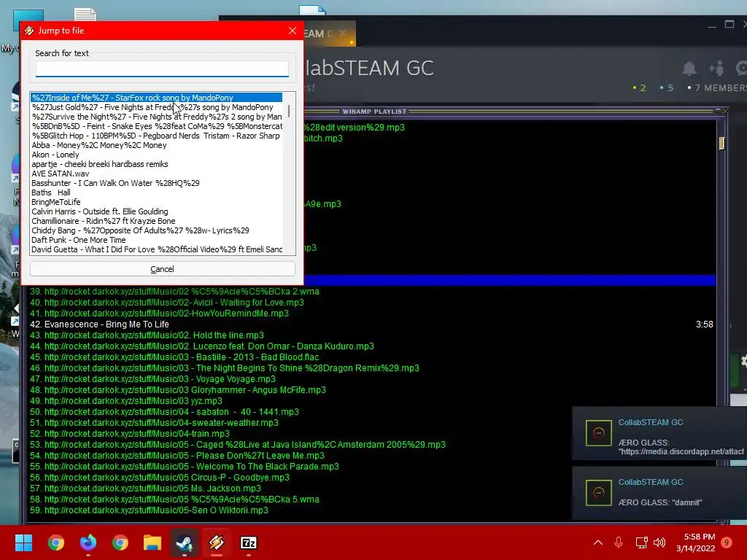Viewport: 747px width, 560px height.
Task: Select 'Calvin Harris - Outside ft. Ellie Goulding'
Action: 157,211
